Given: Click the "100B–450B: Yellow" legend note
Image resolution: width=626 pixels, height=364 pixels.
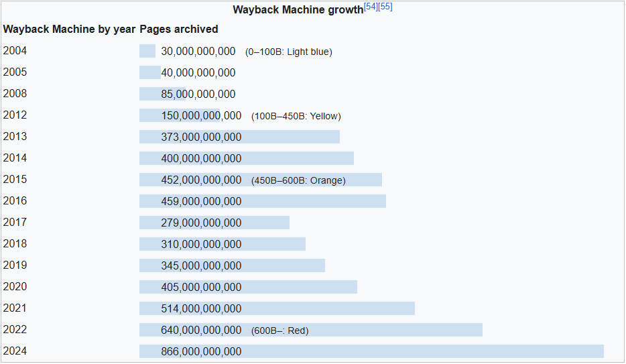Looking at the screenshot, I should (296, 116).
